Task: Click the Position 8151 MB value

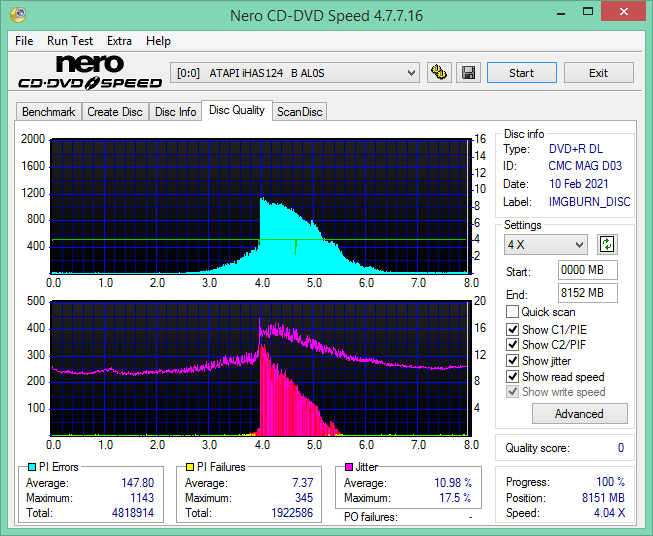Action: (x=603, y=498)
